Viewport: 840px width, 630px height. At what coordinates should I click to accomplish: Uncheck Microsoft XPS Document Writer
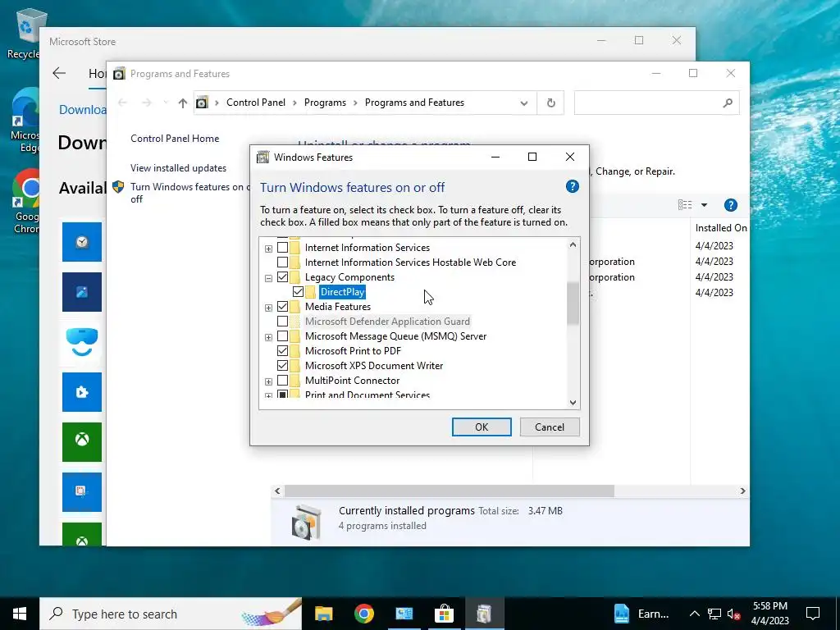coord(282,365)
